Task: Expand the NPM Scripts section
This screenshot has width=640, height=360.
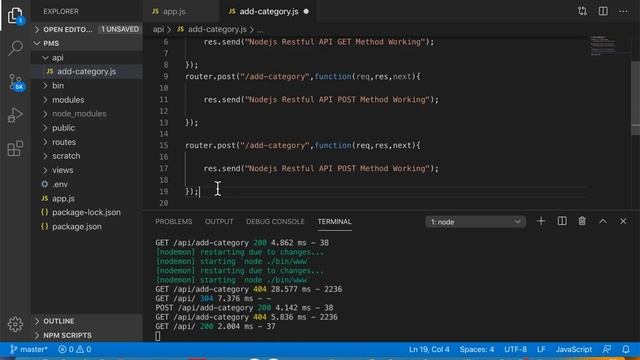Action: coord(87,336)
